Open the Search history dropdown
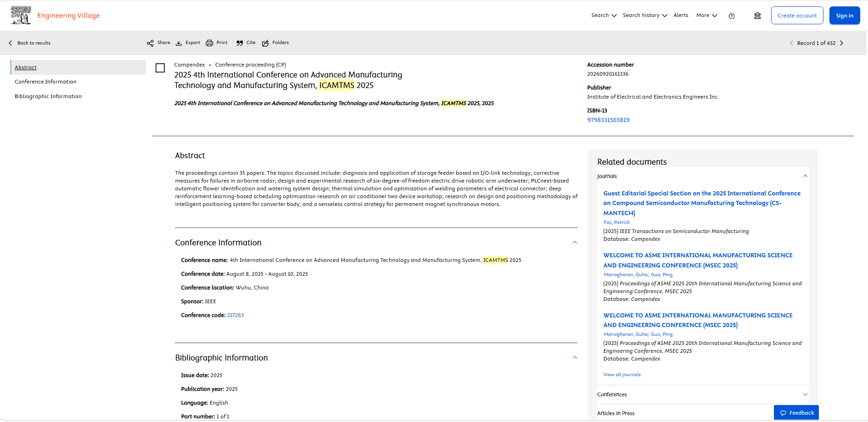 (x=644, y=16)
